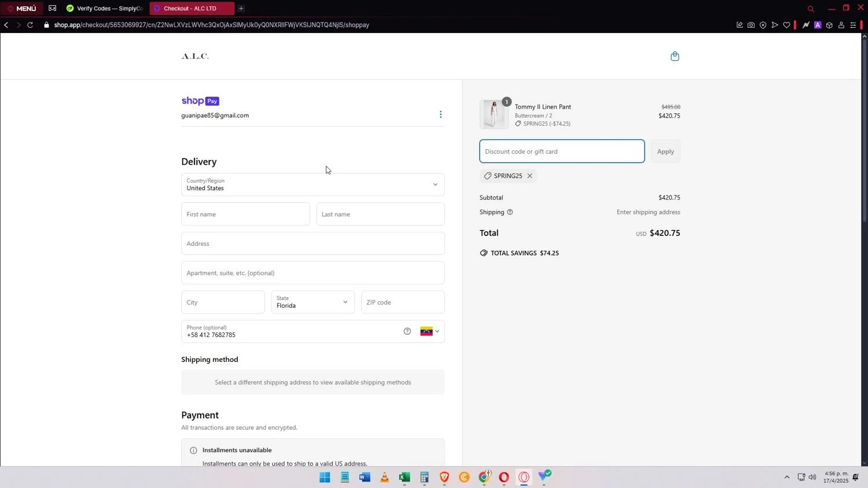This screenshot has height=488, width=868.
Task: Reload the current page
Action: tap(30, 25)
